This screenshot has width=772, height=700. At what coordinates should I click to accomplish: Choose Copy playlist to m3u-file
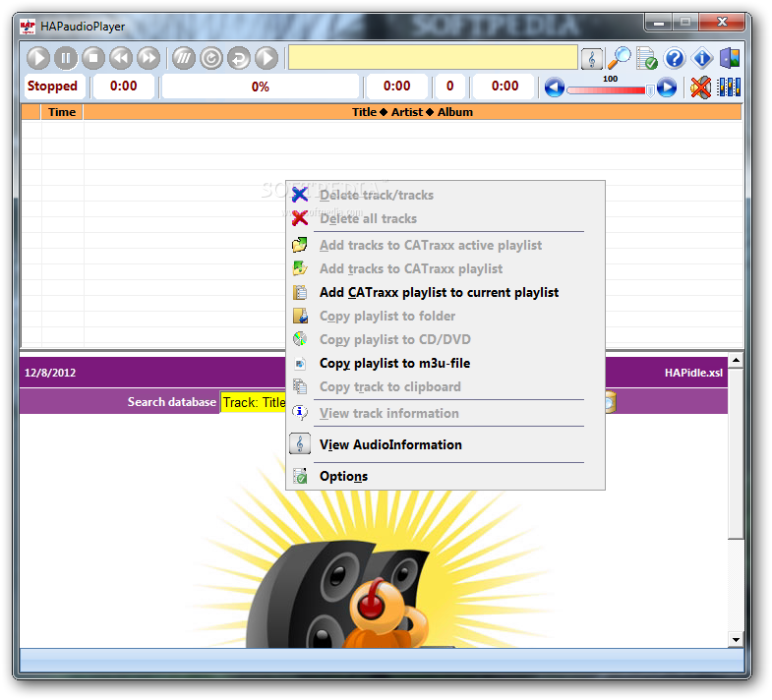point(445,364)
